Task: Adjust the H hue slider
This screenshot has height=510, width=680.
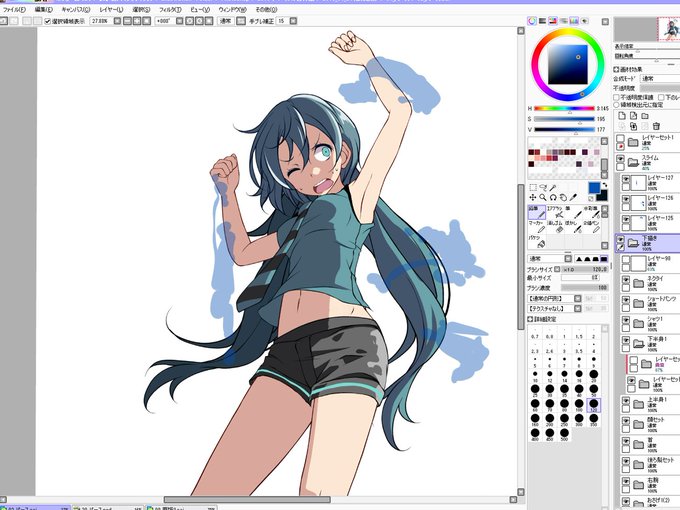Action: (x=564, y=108)
